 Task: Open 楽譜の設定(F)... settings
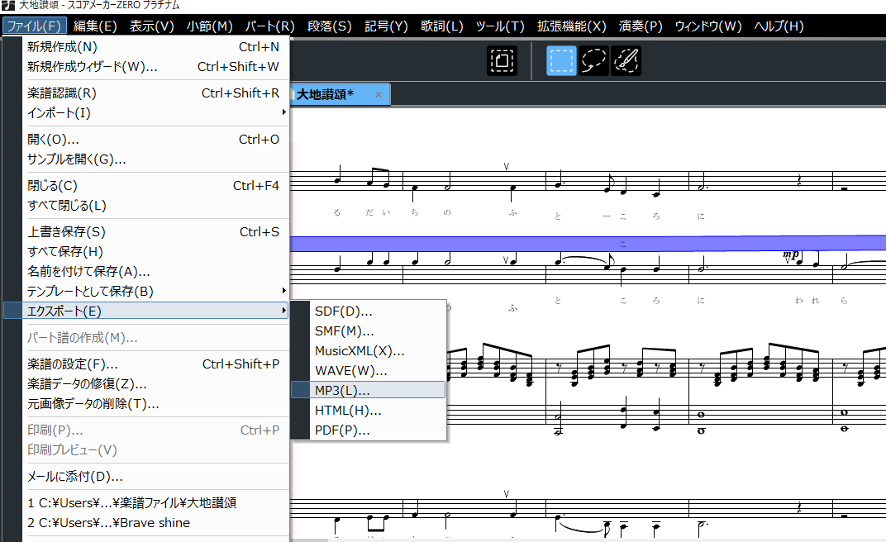[x=154, y=364]
